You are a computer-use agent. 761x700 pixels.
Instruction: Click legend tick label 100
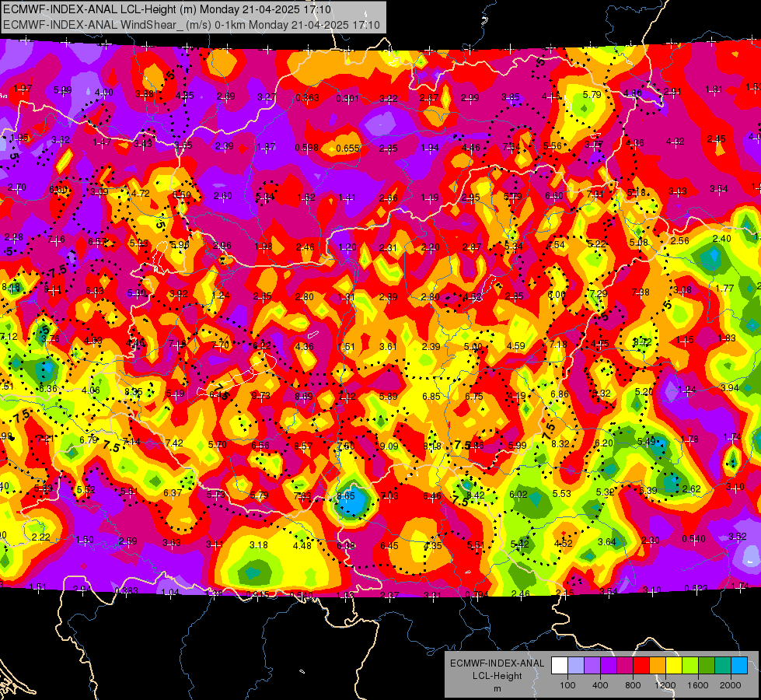click(x=567, y=685)
